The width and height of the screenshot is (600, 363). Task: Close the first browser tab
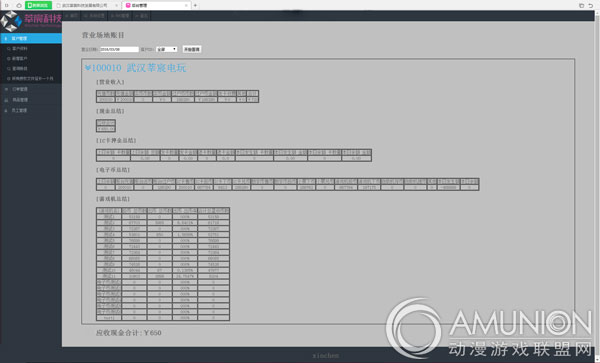tap(116, 5)
